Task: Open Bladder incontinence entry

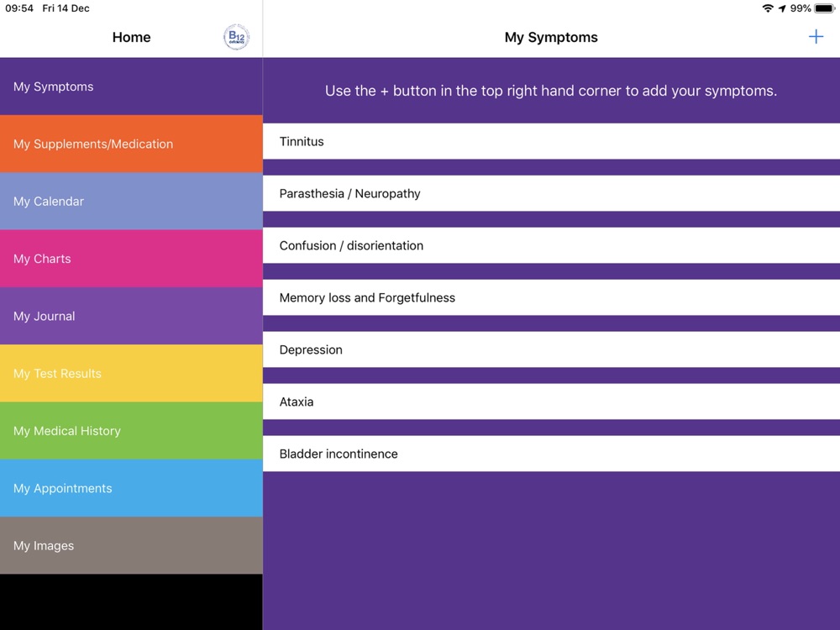Action: pos(551,454)
